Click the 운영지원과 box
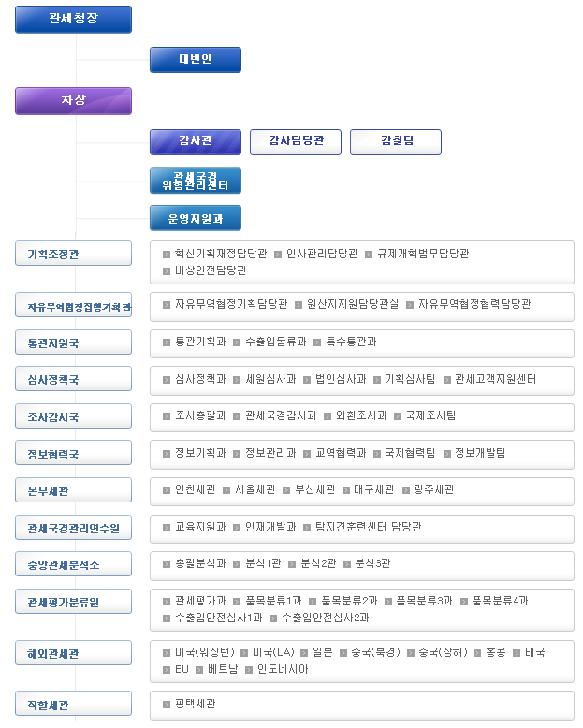583x728 pixels. pos(196,218)
